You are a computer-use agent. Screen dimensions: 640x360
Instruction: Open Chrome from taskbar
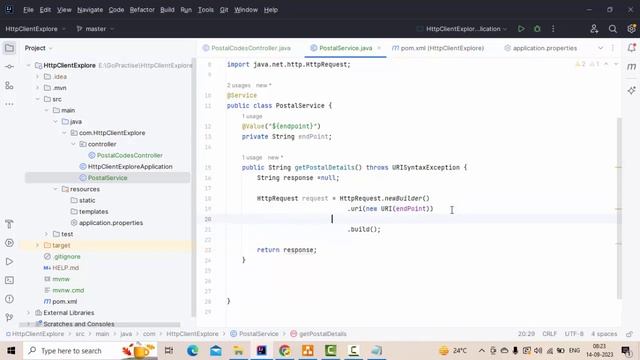pos(284,351)
